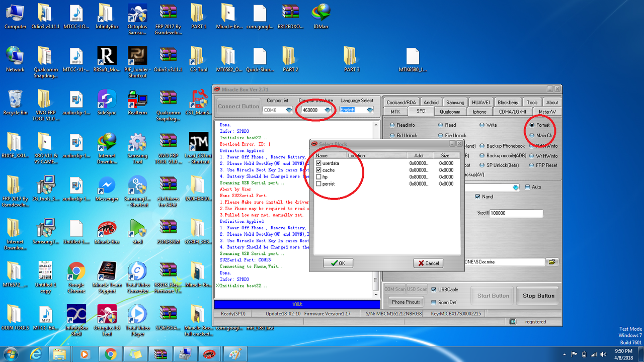
Task: Open the Network desktop icon
Action: 15,60
